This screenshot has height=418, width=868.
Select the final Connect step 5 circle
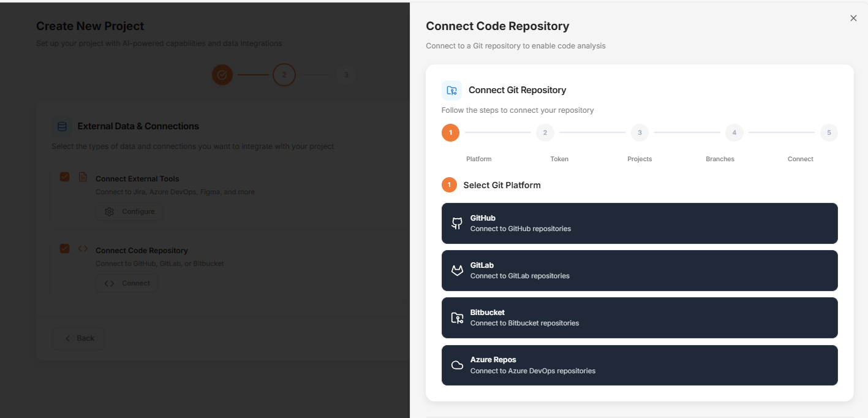point(829,132)
